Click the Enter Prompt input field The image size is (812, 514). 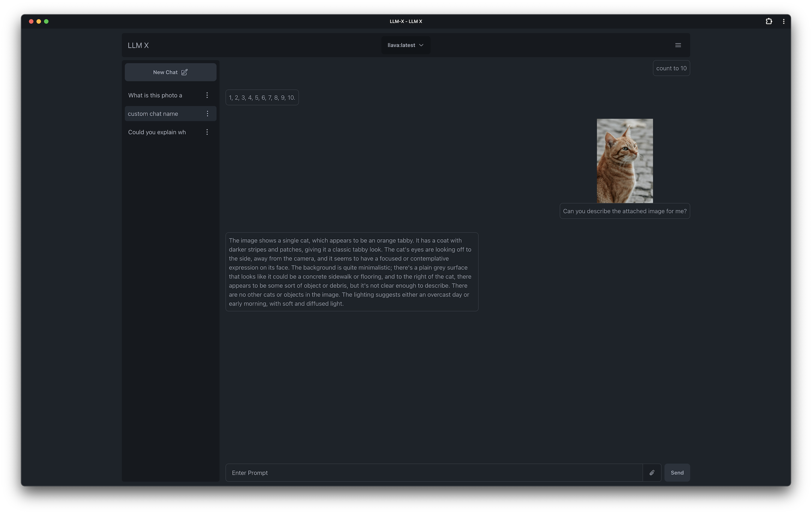(434, 473)
